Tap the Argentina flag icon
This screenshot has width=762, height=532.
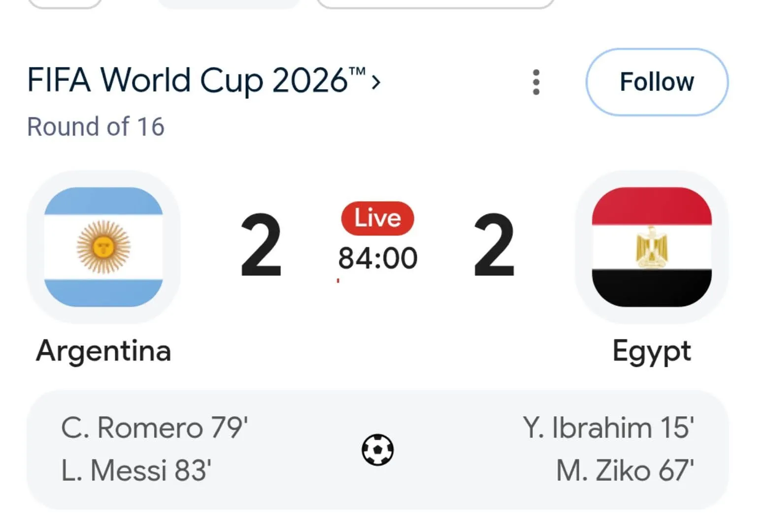[103, 247]
